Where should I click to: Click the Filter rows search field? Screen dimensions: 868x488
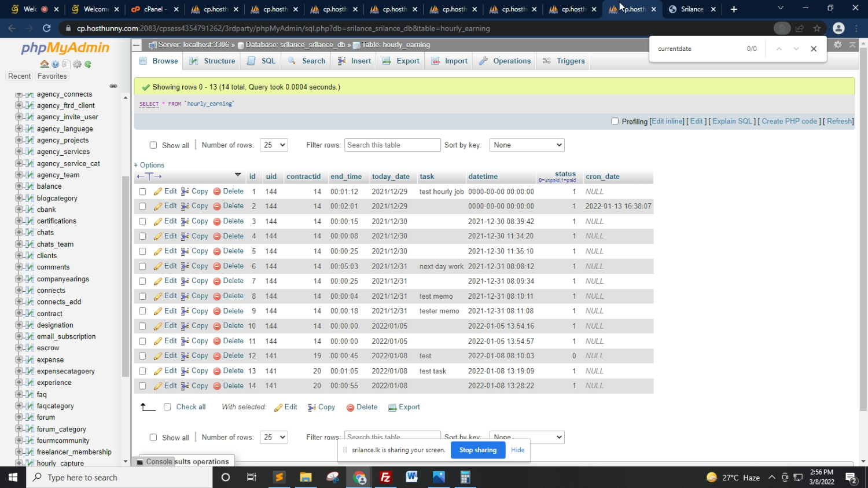coord(392,145)
